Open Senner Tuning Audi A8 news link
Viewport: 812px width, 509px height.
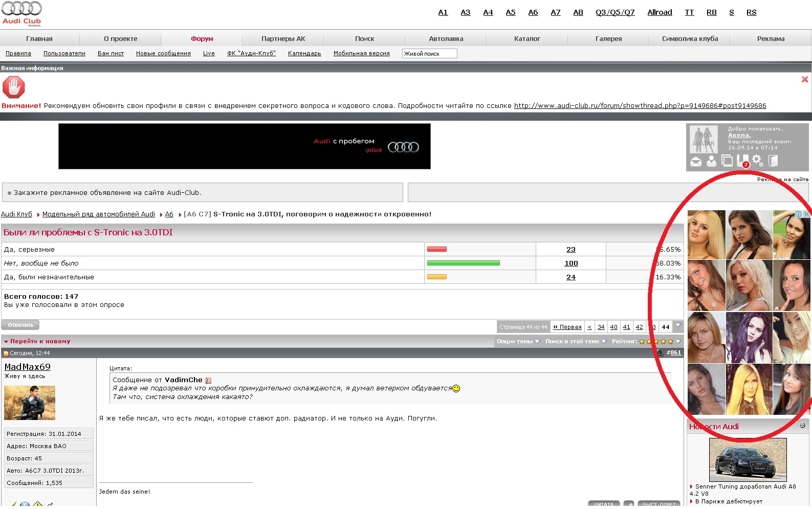point(742,490)
